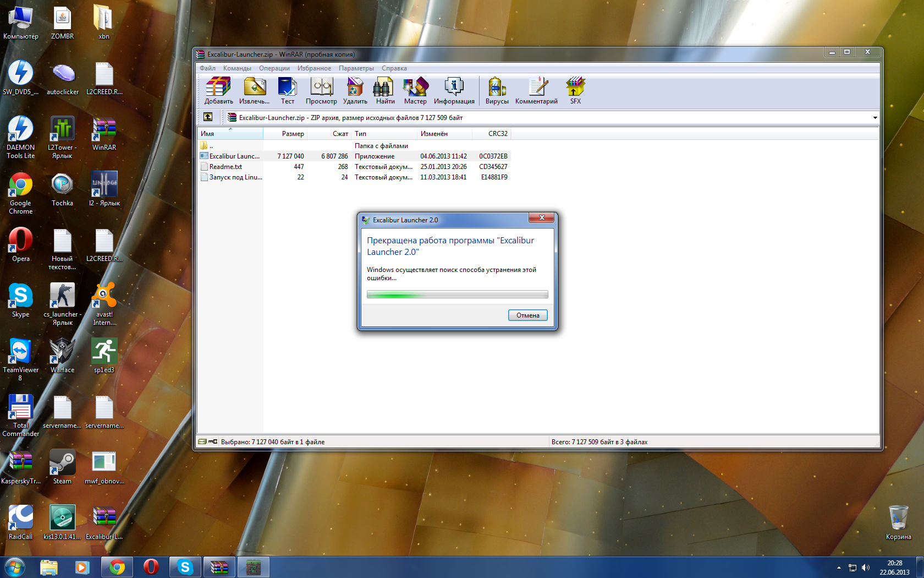
Task: Click the Отмена button in error dialog
Action: 527,315
